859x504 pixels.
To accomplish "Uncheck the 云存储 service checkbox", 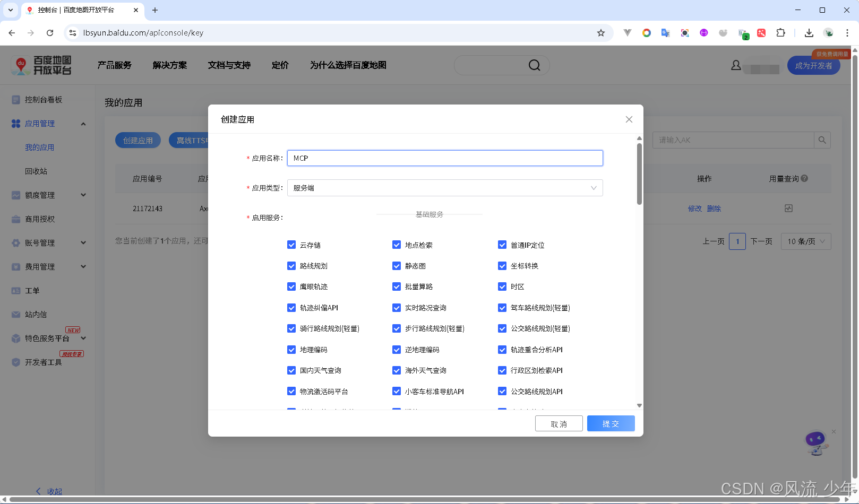I will point(291,245).
